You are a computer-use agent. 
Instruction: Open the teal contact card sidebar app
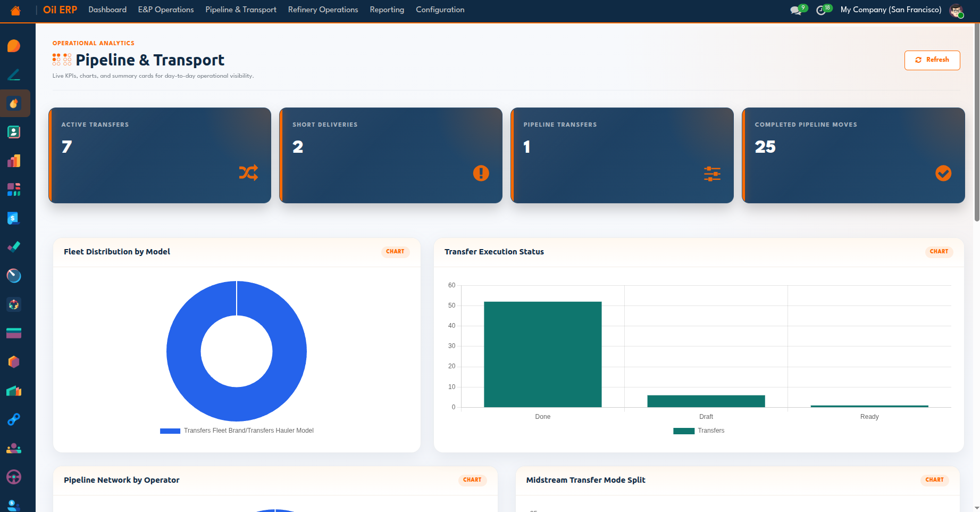tap(14, 132)
